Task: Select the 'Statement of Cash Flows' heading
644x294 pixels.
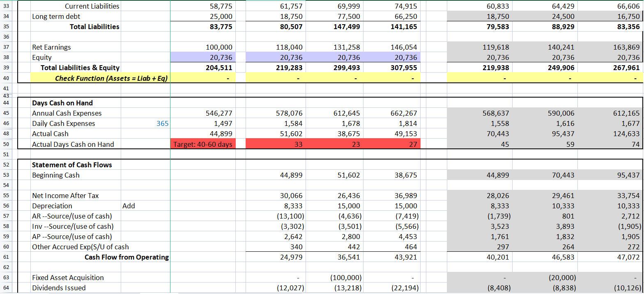Action: point(72,165)
